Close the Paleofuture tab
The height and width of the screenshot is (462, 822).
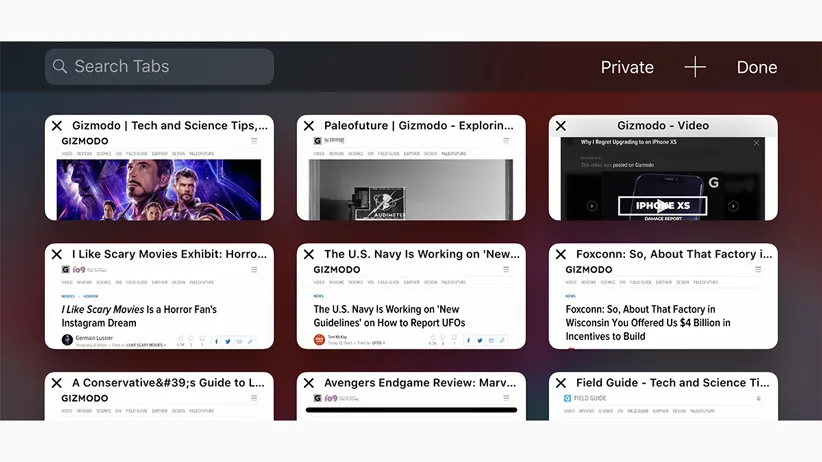click(x=309, y=126)
